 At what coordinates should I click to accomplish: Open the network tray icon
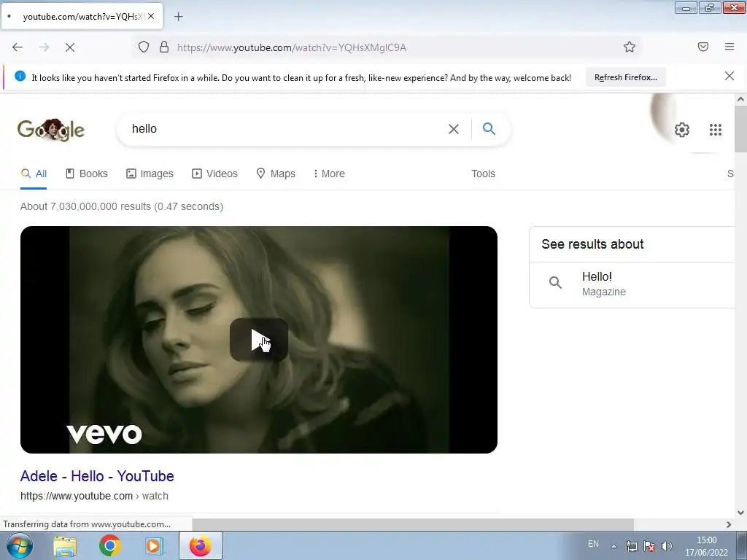tap(631, 546)
